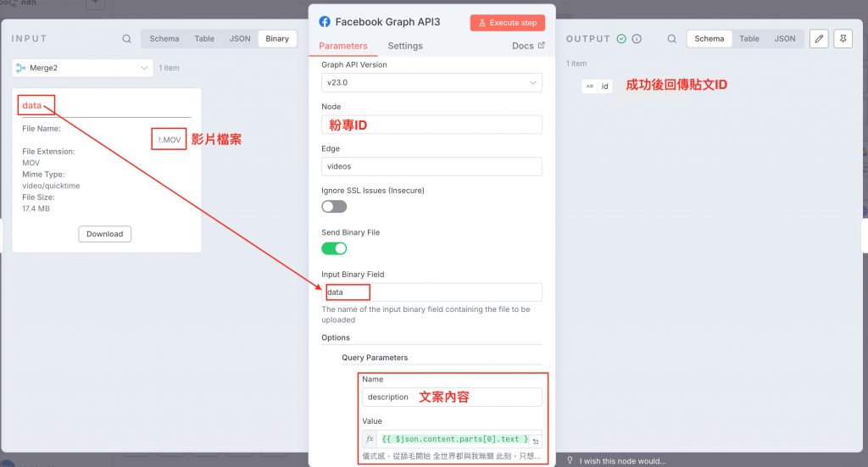868x467 pixels.
Task: Click the Download button for binary file
Action: [104, 234]
